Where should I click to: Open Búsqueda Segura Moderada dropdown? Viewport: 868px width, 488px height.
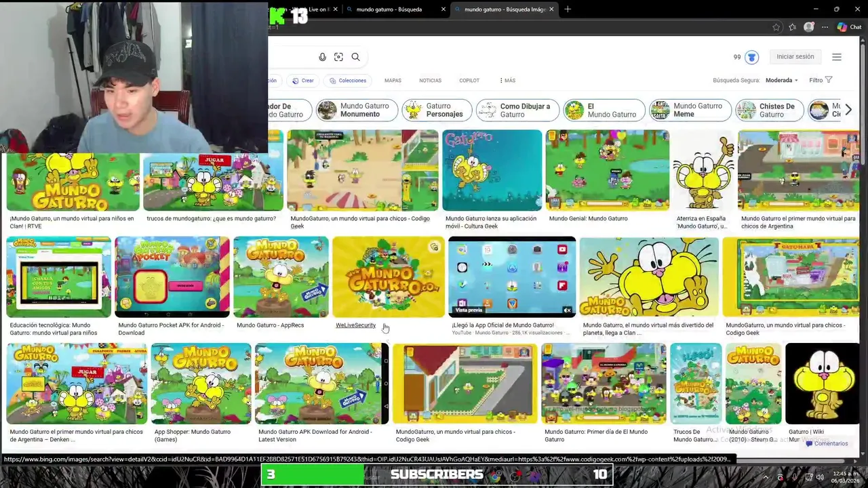(x=781, y=80)
